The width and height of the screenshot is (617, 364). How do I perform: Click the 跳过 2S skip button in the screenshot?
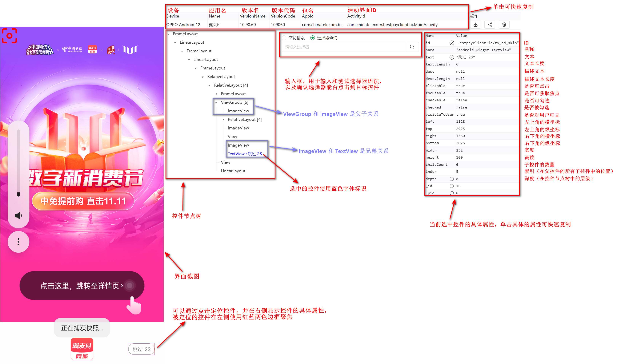(x=141, y=349)
